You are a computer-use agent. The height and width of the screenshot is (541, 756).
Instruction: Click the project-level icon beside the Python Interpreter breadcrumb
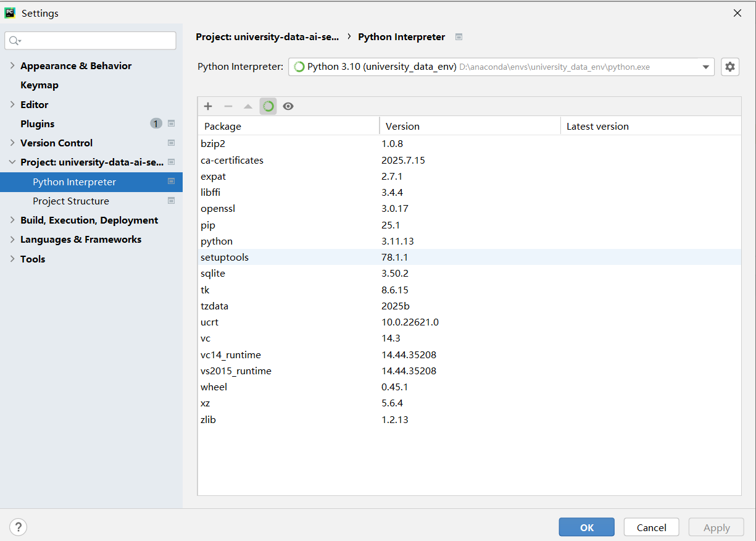(459, 37)
